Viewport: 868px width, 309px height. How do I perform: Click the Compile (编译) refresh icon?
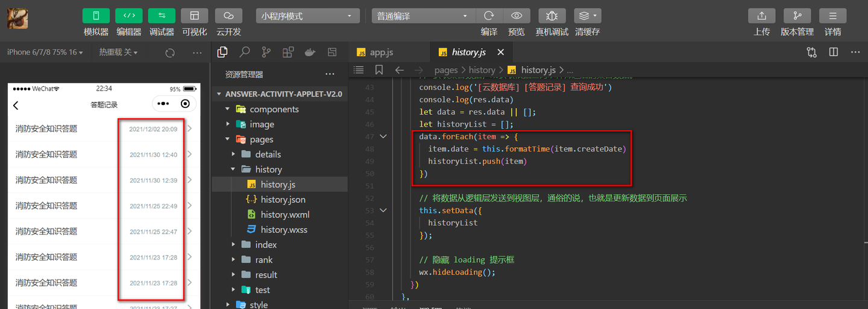point(489,16)
